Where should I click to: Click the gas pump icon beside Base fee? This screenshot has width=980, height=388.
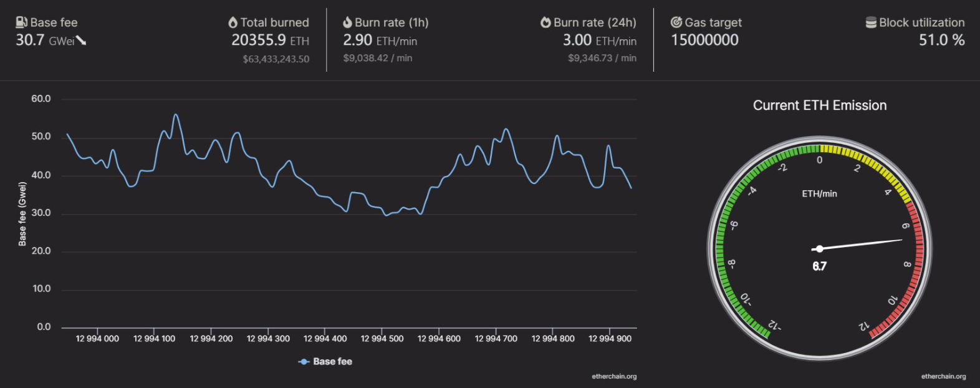(x=21, y=22)
